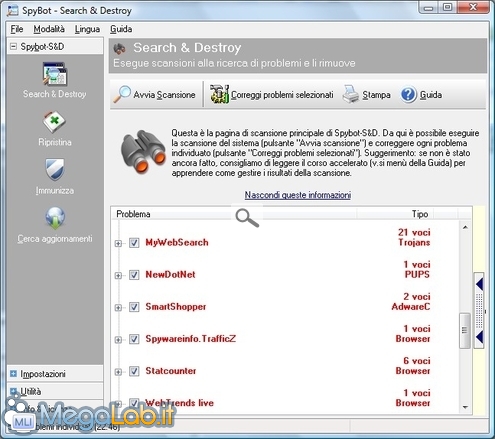
Task: Click the results list scrollbar thumb
Action: click(465, 330)
